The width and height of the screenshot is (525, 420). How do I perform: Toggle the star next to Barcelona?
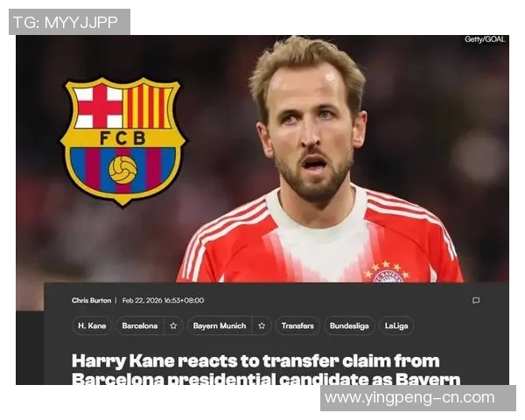[173, 325]
